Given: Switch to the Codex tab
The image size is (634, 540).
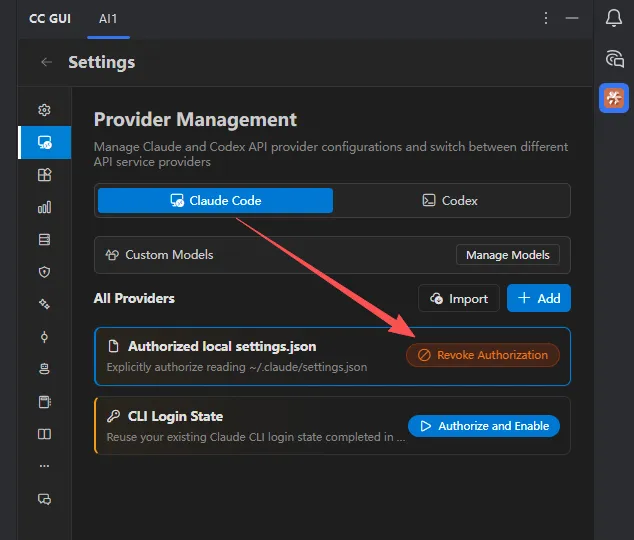Looking at the screenshot, I should click(450, 200).
